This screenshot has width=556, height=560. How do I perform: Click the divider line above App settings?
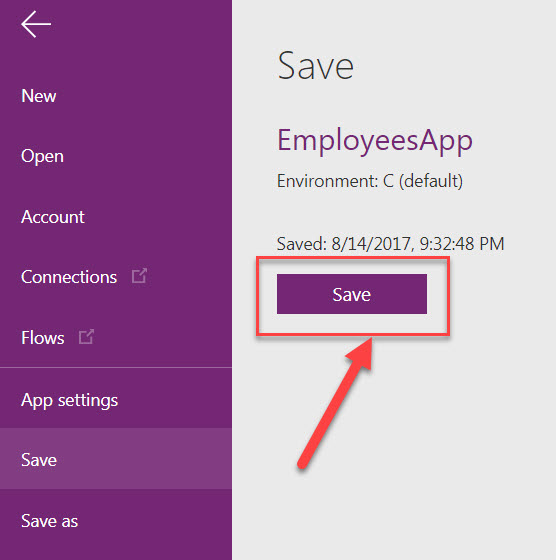pyautogui.click(x=116, y=367)
